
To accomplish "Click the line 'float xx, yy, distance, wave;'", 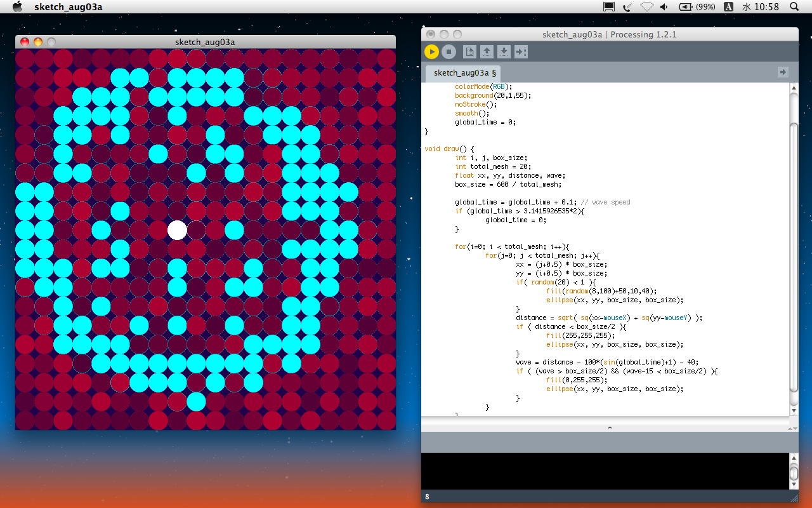I will click(x=510, y=175).
